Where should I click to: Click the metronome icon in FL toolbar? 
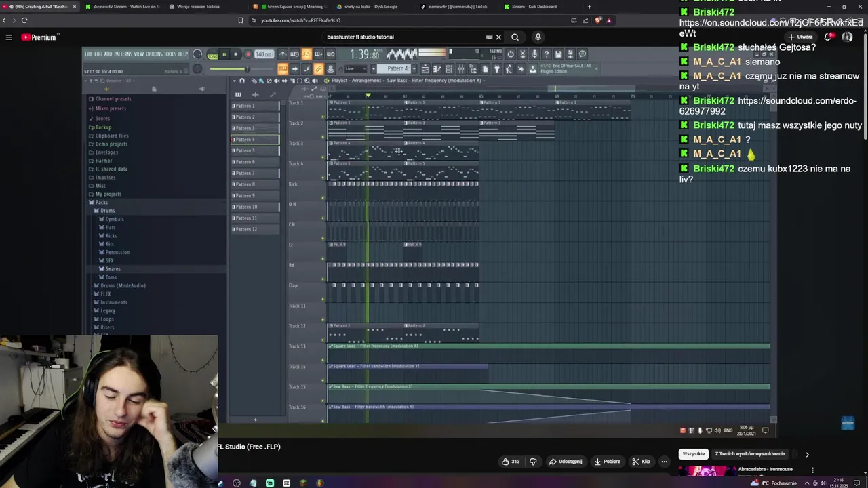point(283,54)
